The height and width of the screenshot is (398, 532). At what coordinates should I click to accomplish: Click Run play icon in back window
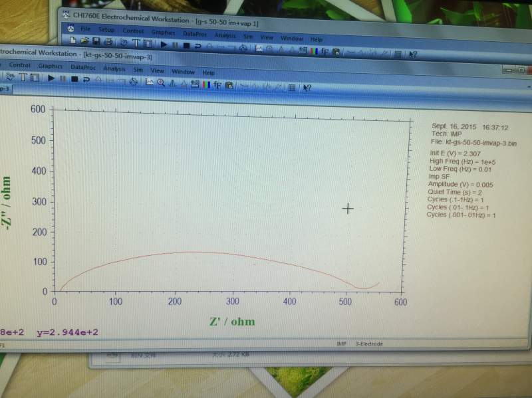(164, 44)
